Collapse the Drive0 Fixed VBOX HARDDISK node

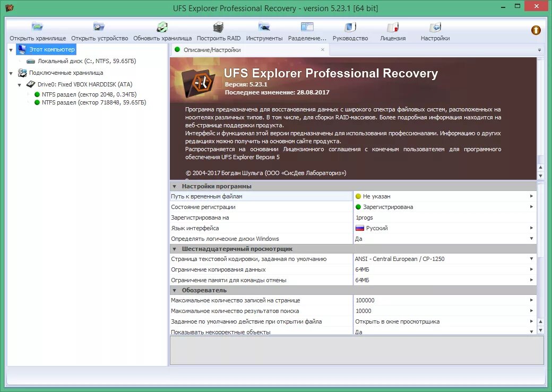[x=20, y=84]
